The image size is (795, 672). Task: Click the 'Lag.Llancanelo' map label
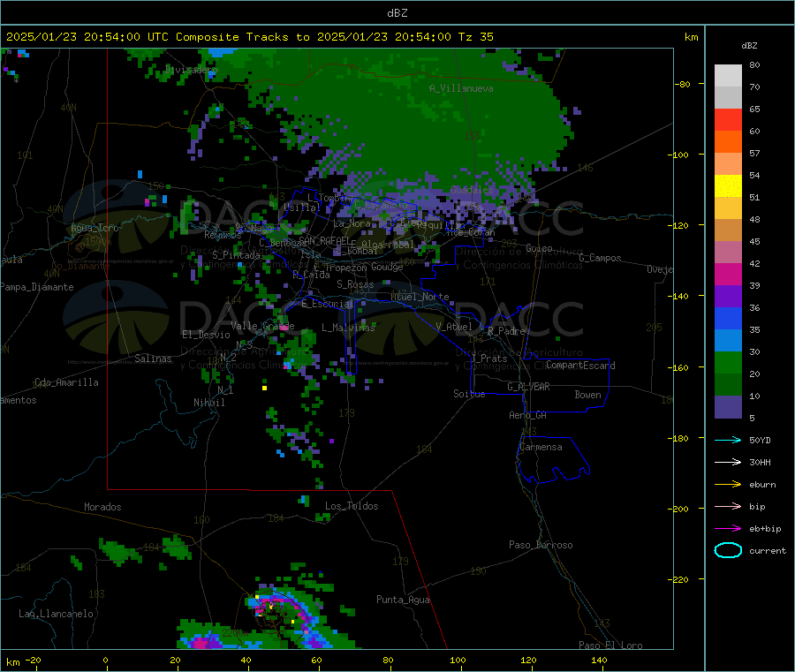pyautogui.click(x=56, y=615)
